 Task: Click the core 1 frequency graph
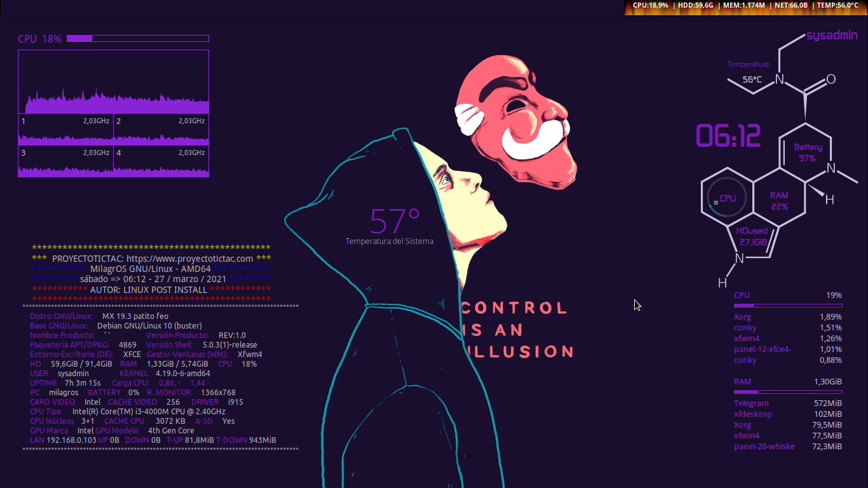coord(66,131)
